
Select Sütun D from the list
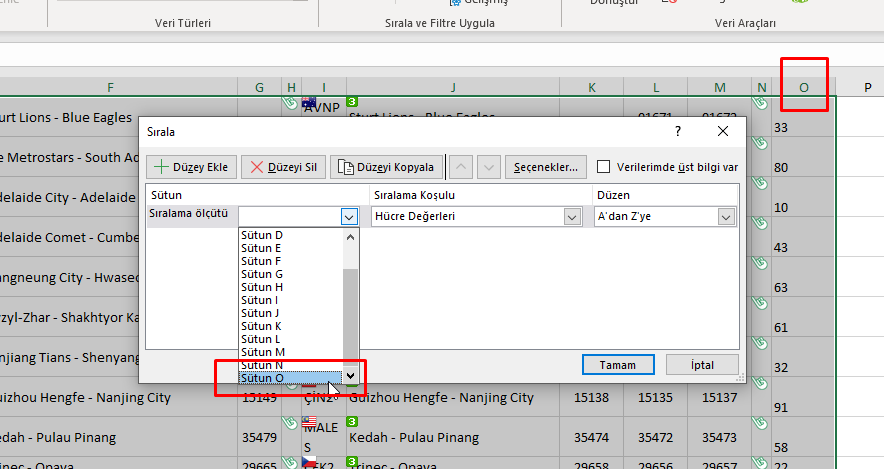(x=290, y=235)
